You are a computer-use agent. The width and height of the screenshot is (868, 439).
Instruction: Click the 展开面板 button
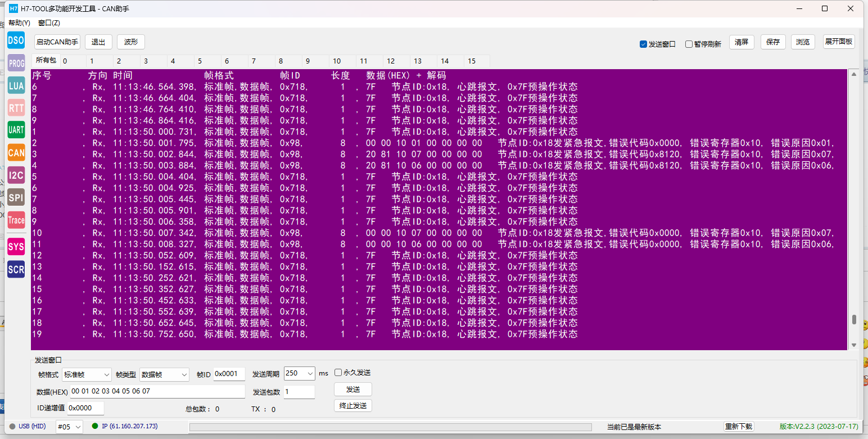pyautogui.click(x=839, y=42)
